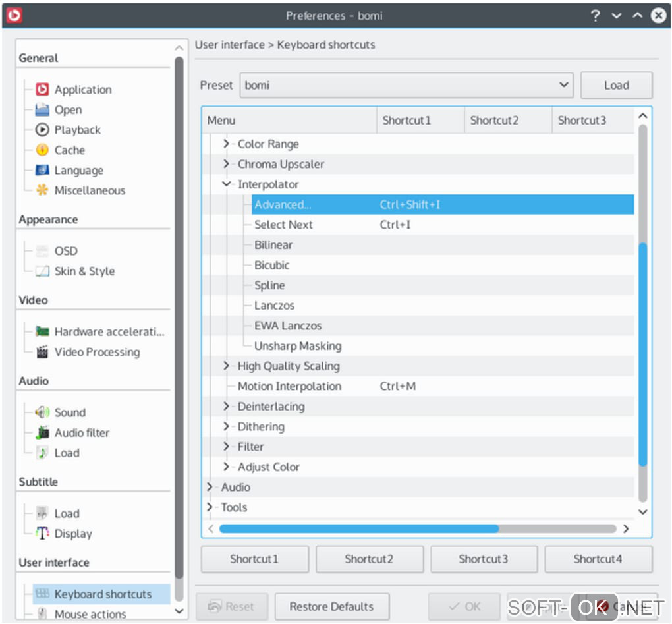Select the Keyboard shortcuts page
672x624 pixels.
coord(103,594)
